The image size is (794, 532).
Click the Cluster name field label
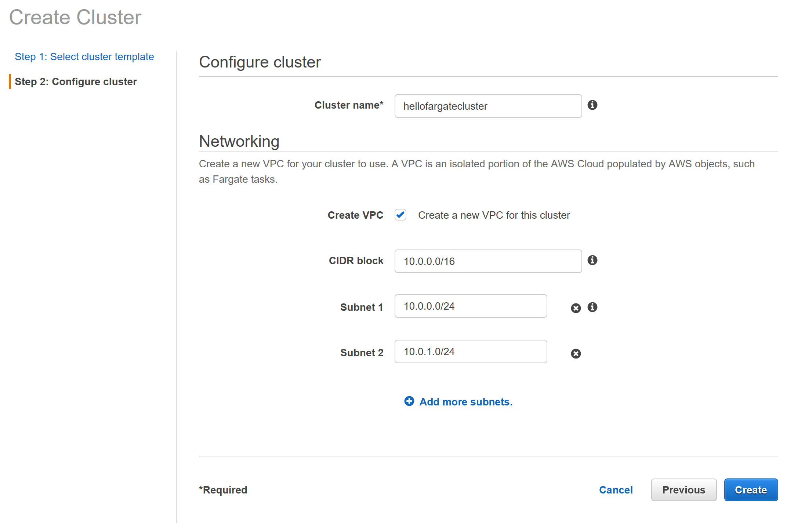click(x=348, y=105)
